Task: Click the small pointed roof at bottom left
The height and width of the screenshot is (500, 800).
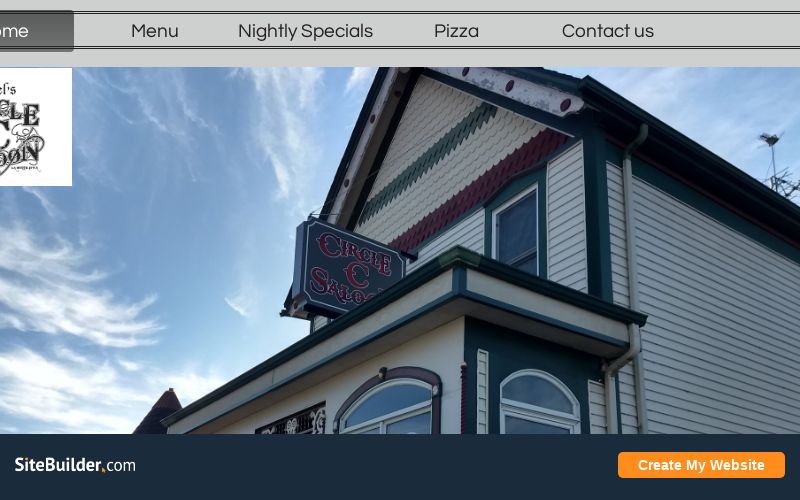Action: click(x=159, y=412)
